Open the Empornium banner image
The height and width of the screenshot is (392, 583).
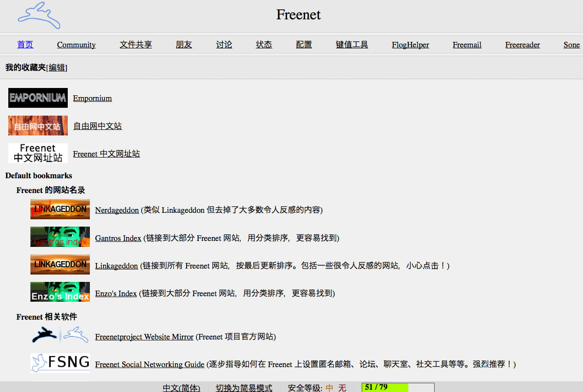[38, 98]
